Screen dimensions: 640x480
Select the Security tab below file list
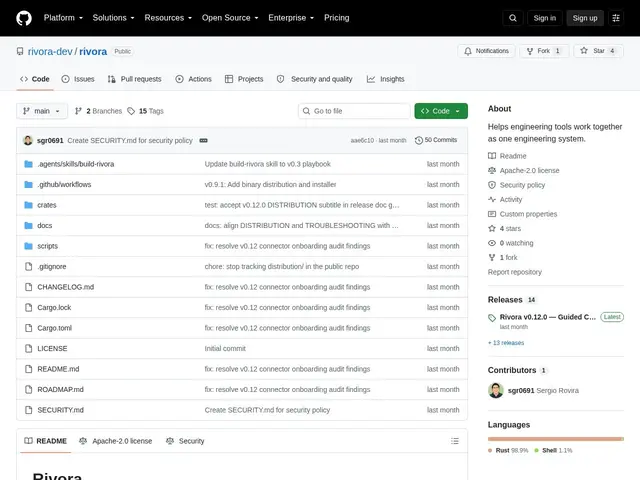(185, 441)
